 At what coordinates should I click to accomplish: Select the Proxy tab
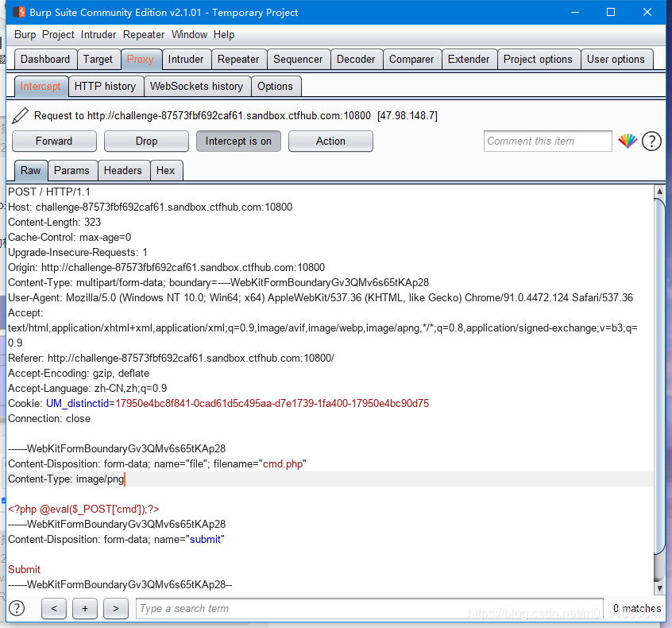click(141, 59)
